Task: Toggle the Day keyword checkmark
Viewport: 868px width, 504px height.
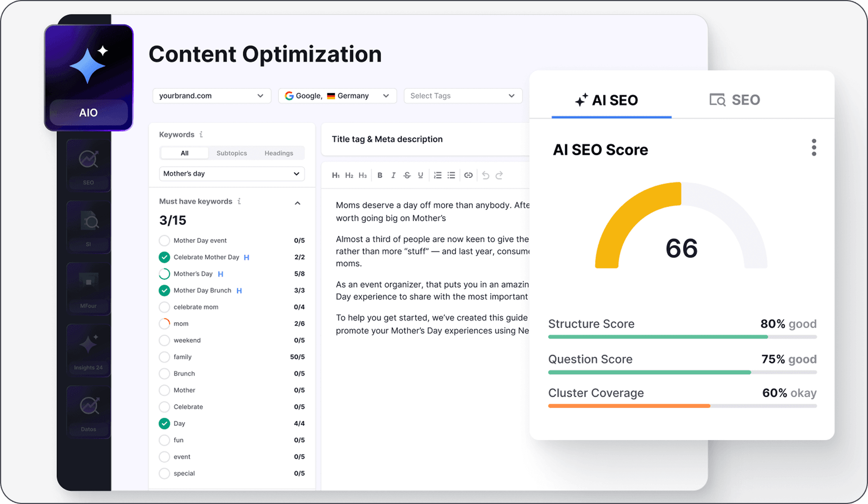Action: 164,424
